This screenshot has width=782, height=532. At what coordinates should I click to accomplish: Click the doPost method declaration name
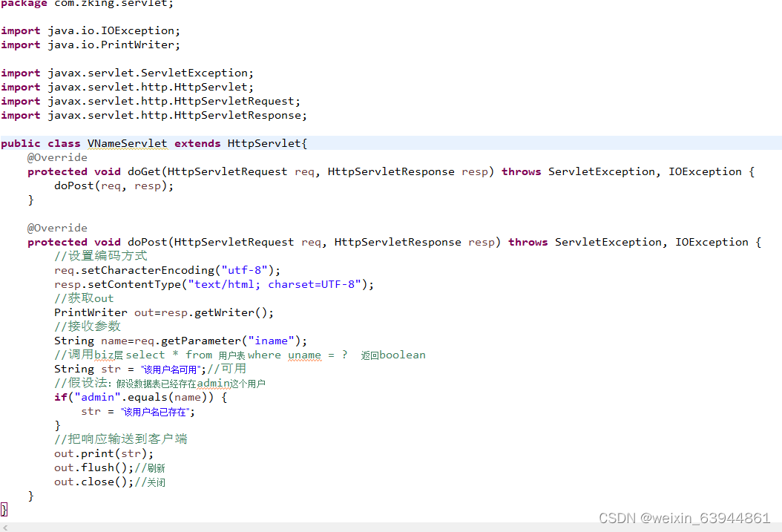pyautogui.click(x=148, y=243)
